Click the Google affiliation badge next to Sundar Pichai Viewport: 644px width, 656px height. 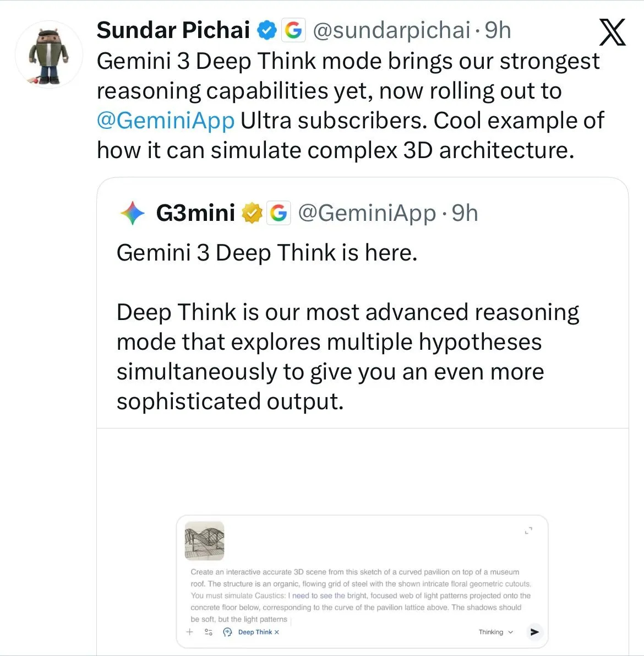(x=293, y=30)
